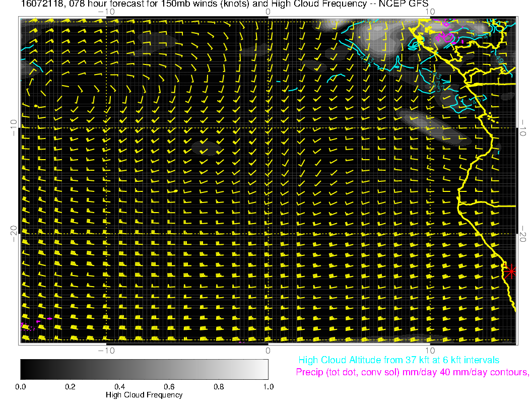Click the '0.0' colorbar tick label
The width and height of the screenshot is (532, 411).
point(20,387)
